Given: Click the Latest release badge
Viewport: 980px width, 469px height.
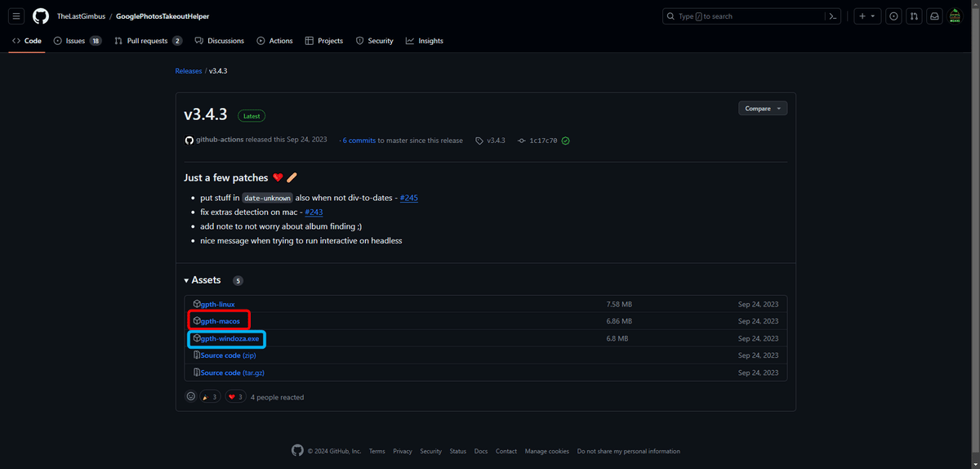Looking at the screenshot, I should tap(252, 116).
